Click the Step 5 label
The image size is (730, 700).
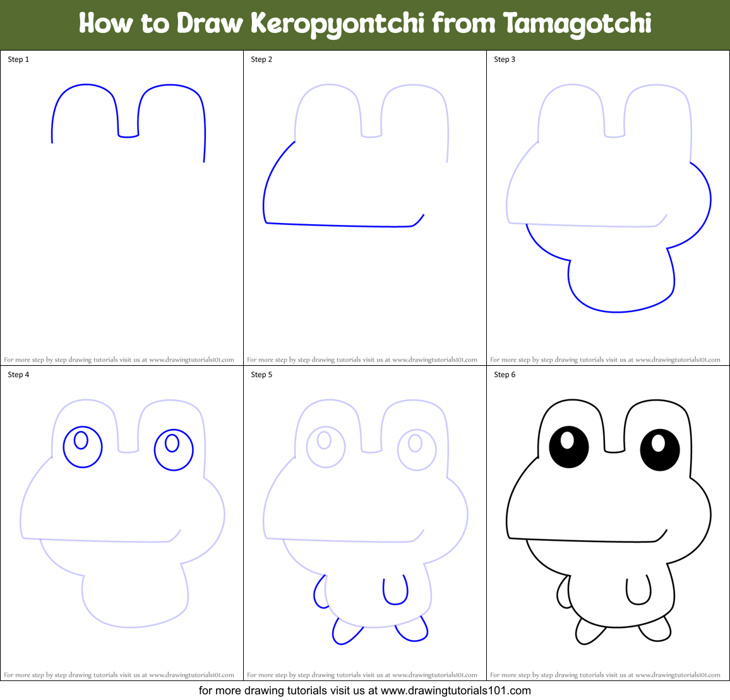point(261,374)
